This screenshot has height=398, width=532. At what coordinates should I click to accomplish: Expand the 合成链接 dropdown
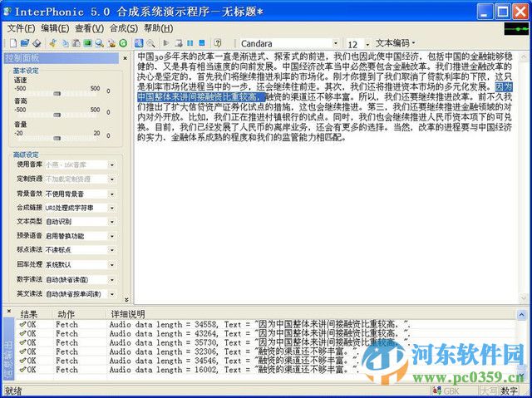[x=112, y=208]
